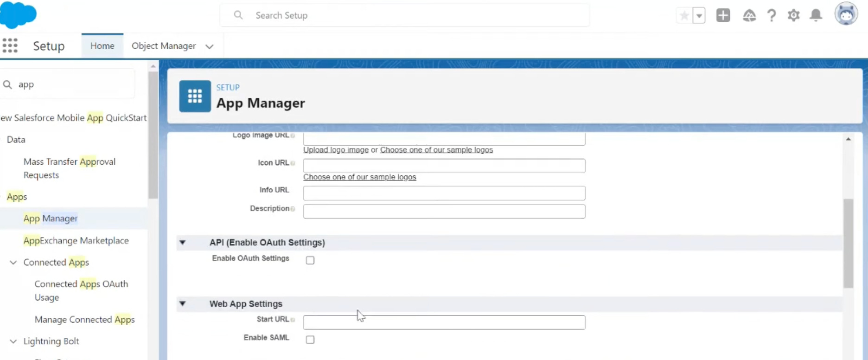
Task: Click the Start URL help icon
Action: (x=293, y=320)
